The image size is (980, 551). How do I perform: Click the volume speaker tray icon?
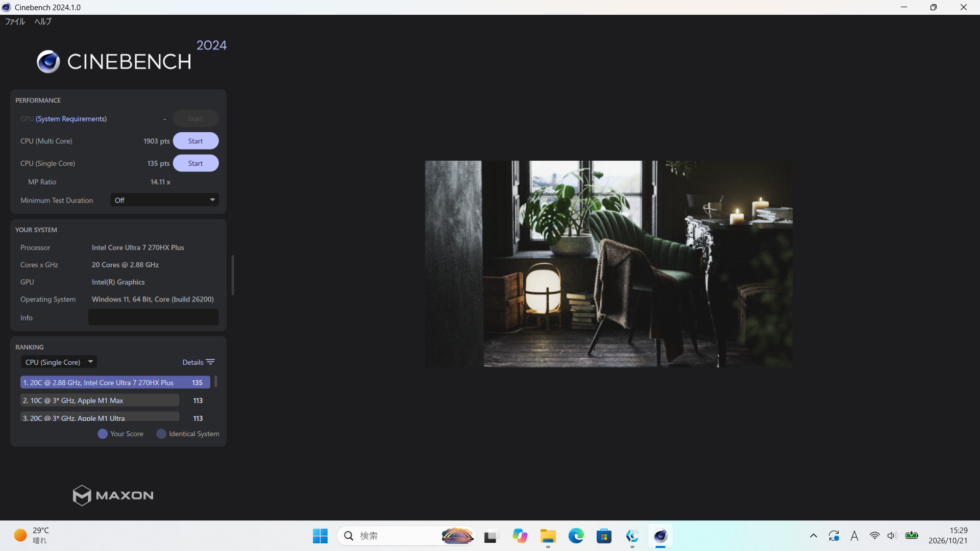coord(892,536)
